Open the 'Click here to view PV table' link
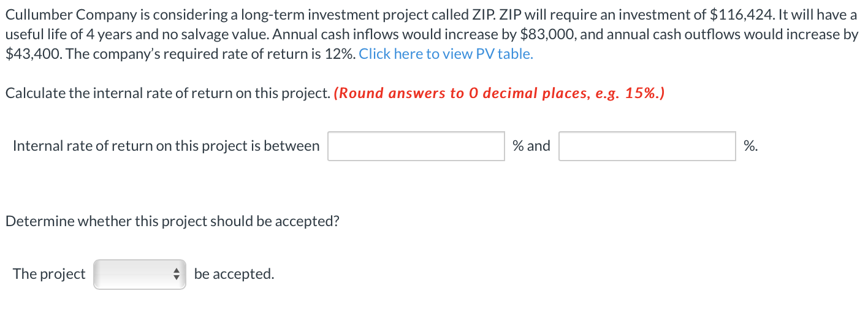Viewport: 868px width, 315px height. click(x=446, y=54)
